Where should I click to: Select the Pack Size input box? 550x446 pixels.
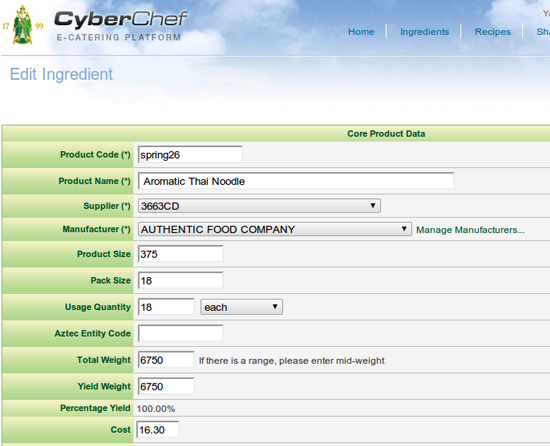click(x=180, y=281)
